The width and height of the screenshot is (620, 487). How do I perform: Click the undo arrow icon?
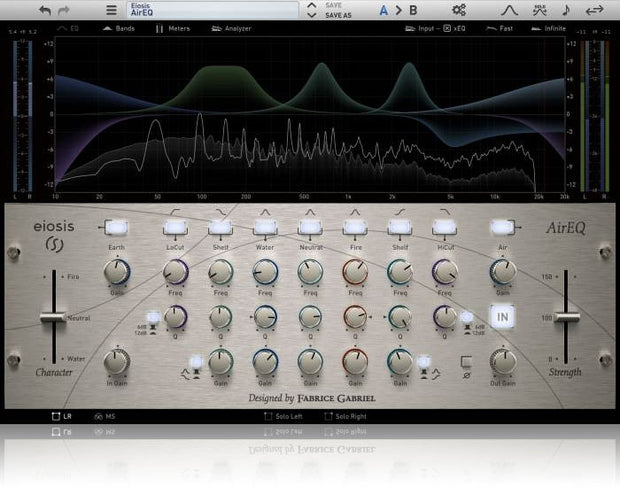pos(45,10)
